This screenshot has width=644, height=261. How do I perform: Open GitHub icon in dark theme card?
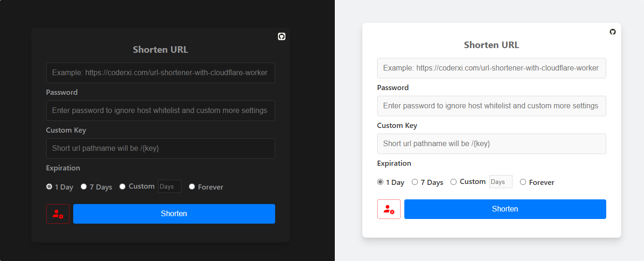click(x=282, y=36)
